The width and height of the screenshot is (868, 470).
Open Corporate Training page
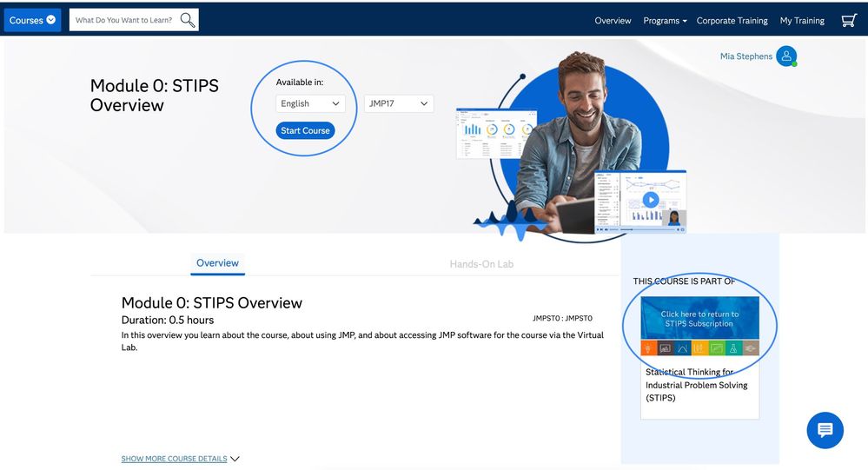coord(732,21)
